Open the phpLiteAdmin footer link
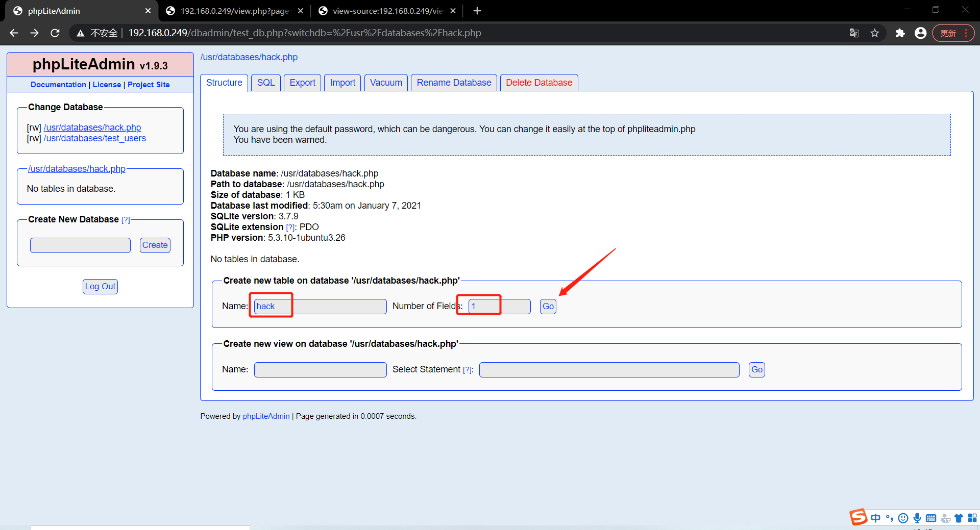The image size is (980, 530). (266, 416)
